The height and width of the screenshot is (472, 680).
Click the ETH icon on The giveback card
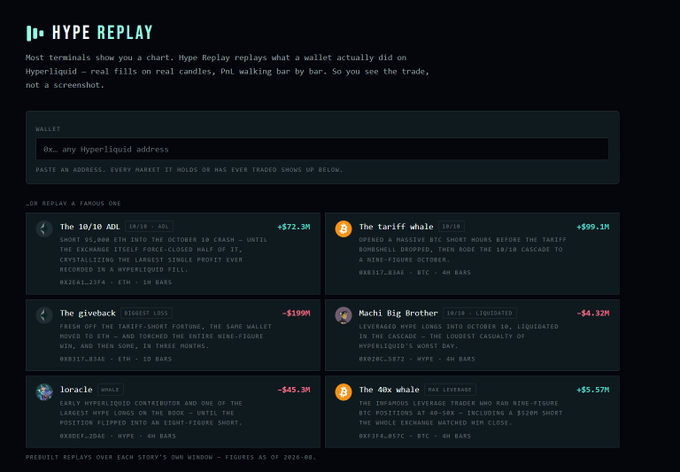[44, 315]
